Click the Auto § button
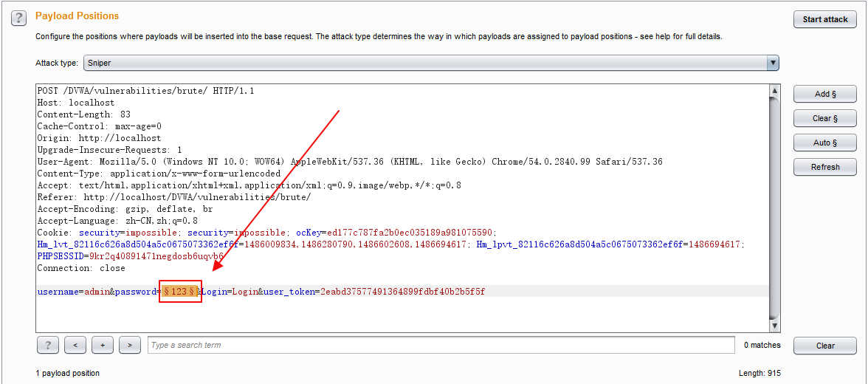 [x=825, y=143]
